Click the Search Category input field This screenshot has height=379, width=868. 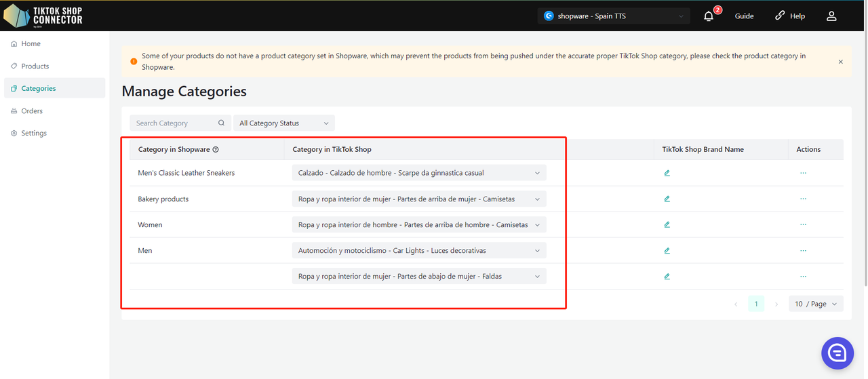tap(174, 123)
